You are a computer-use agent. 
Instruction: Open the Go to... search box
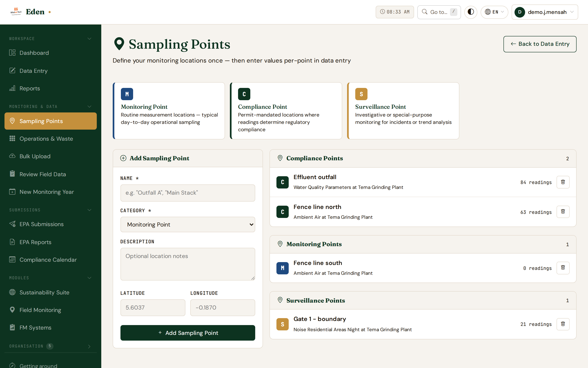click(x=439, y=12)
